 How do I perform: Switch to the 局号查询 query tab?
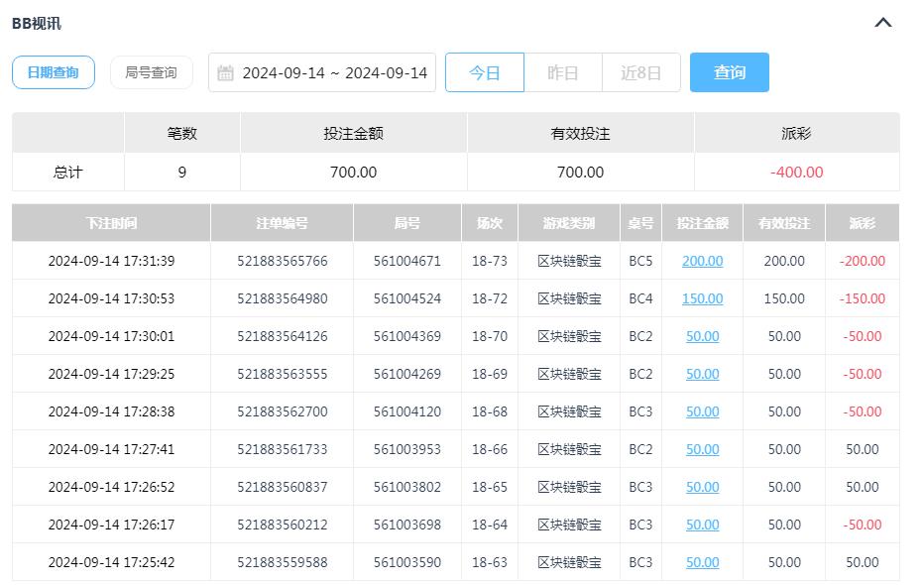coord(151,71)
